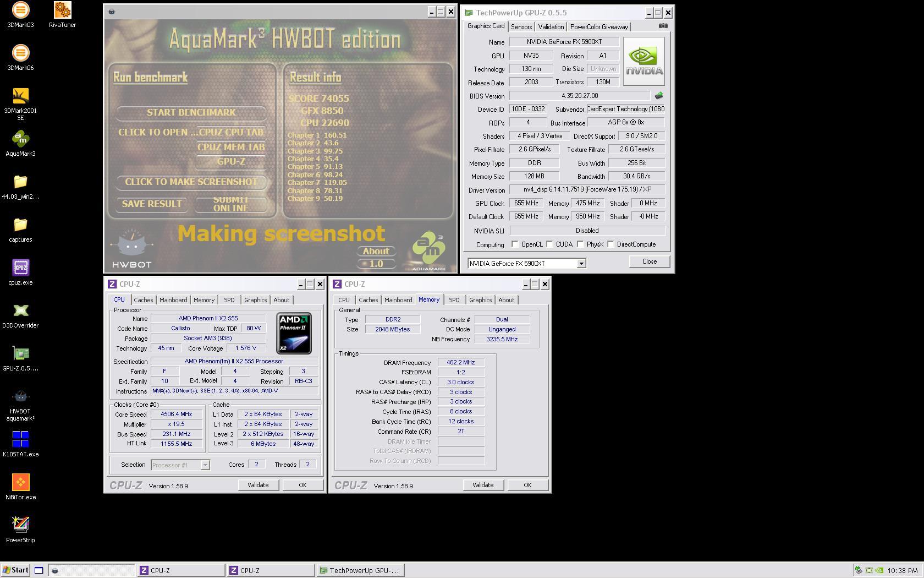Click SUBMIT ONLINE in AquaMark
The height and width of the screenshot is (578, 924).
pyautogui.click(x=231, y=204)
